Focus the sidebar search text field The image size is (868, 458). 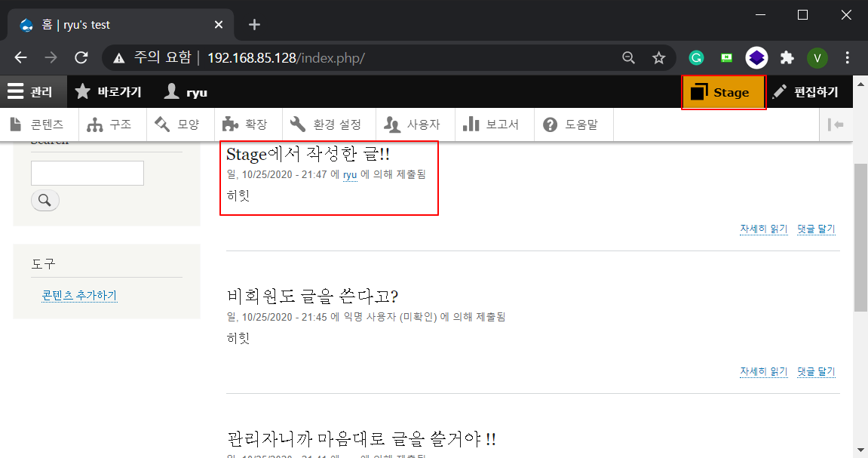[x=87, y=174]
